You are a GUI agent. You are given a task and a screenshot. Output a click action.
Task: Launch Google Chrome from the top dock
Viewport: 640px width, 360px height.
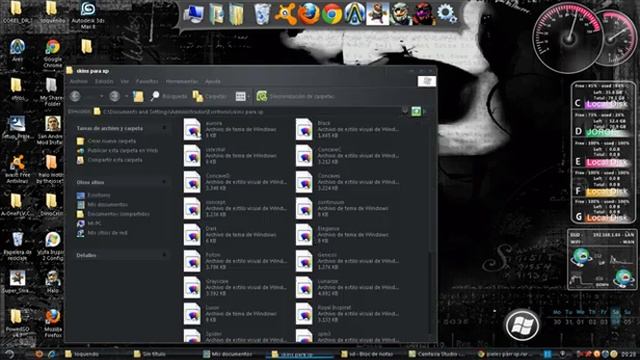click(332, 14)
